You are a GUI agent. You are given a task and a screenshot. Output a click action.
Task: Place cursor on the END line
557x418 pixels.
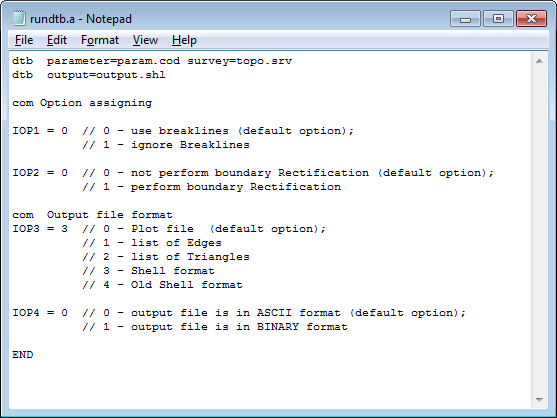point(23,355)
